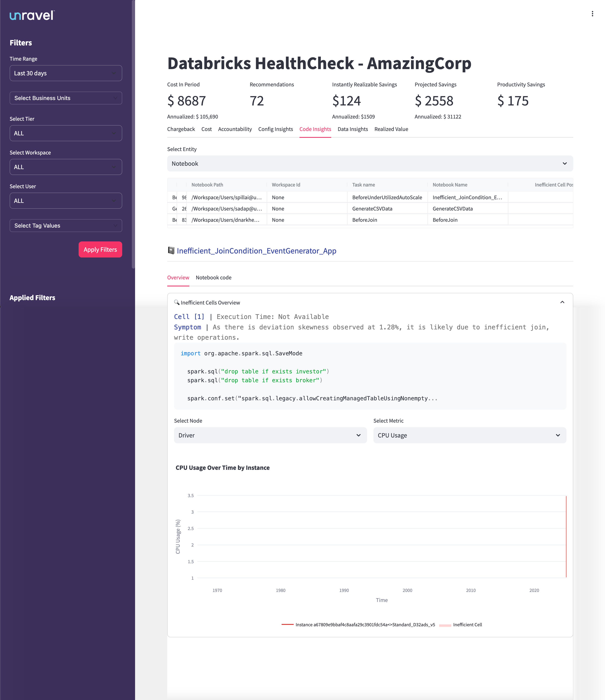Open the Select Node dropdown showing Driver

click(x=269, y=435)
